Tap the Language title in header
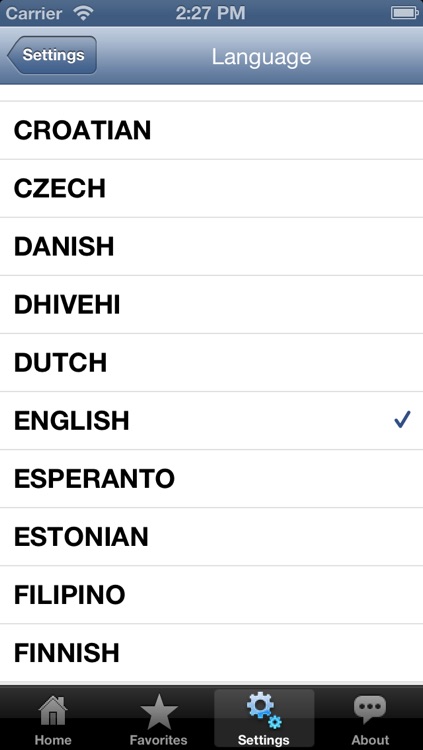 261,57
